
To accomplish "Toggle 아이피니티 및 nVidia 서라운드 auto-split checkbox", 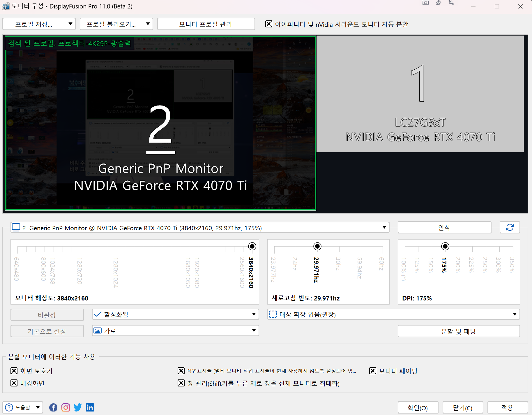I will pos(269,24).
